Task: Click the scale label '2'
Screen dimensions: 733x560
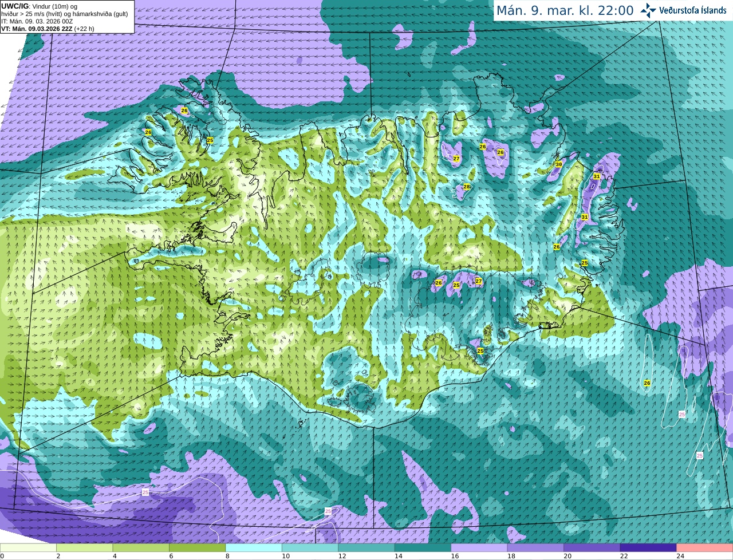Action: point(58,556)
